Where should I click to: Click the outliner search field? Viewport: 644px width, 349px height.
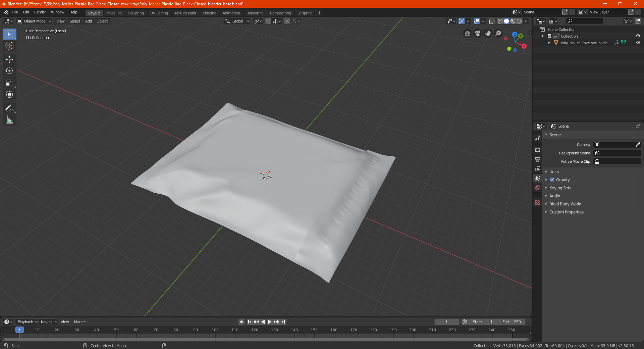tap(584, 21)
